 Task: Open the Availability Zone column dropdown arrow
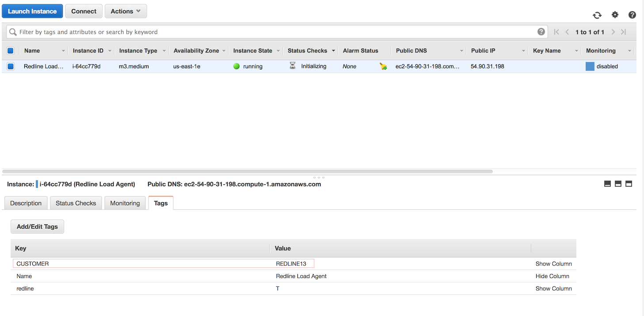point(224,51)
